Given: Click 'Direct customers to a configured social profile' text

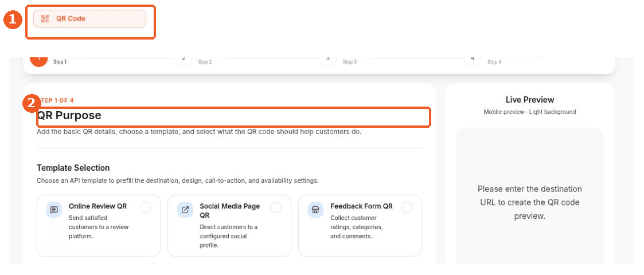Looking at the screenshot, I should coord(228,236).
